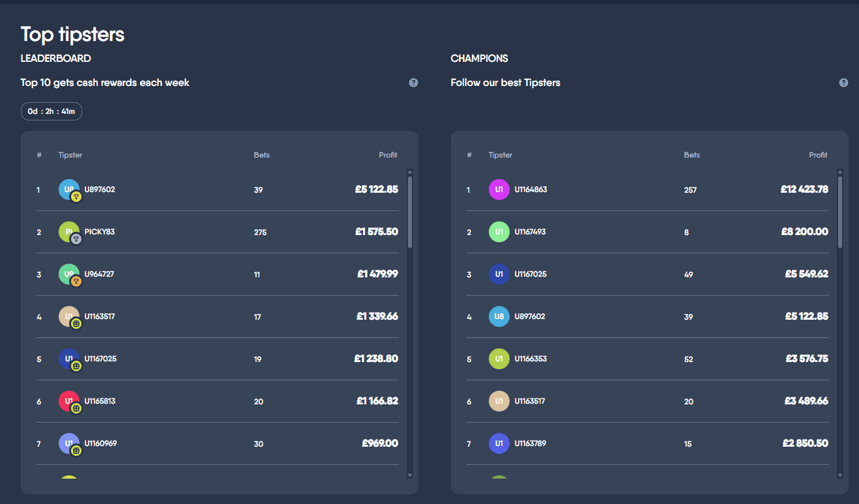The image size is (859, 504).
Task: Click the Champions scrollbar thumb
Action: coord(840,212)
